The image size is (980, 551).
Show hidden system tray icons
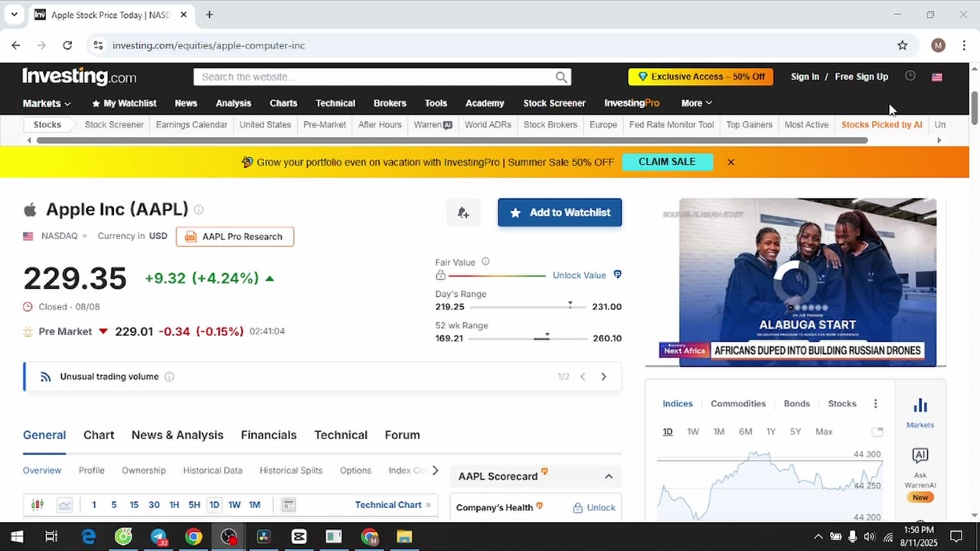818,536
